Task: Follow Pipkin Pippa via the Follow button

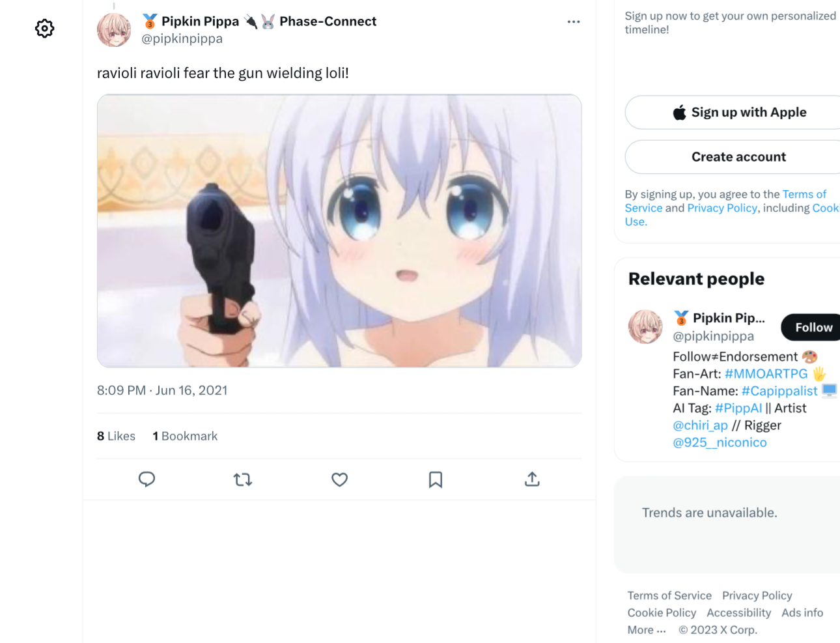Action: click(813, 327)
